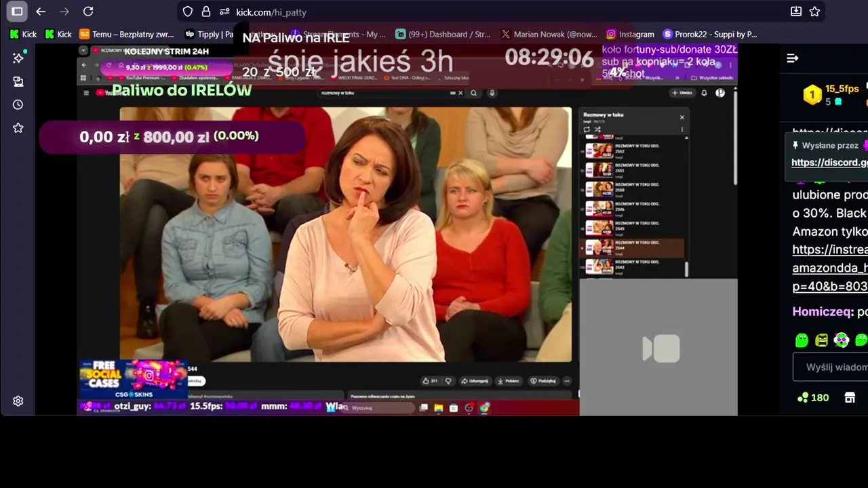
Task: Open the Instagram bookmark
Action: point(631,34)
